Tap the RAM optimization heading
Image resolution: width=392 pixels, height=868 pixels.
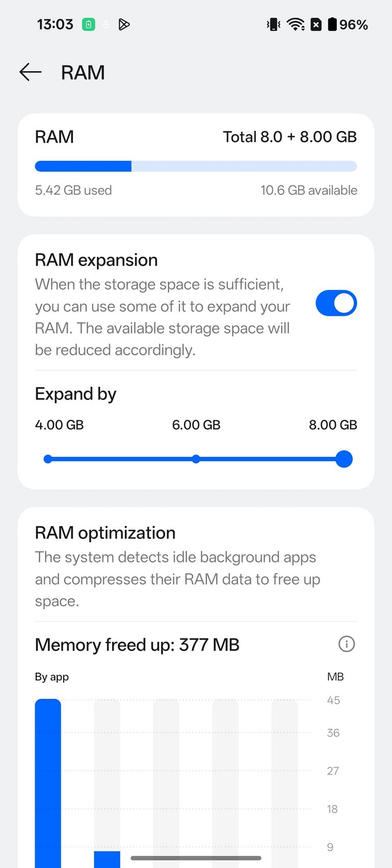[105, 533]
